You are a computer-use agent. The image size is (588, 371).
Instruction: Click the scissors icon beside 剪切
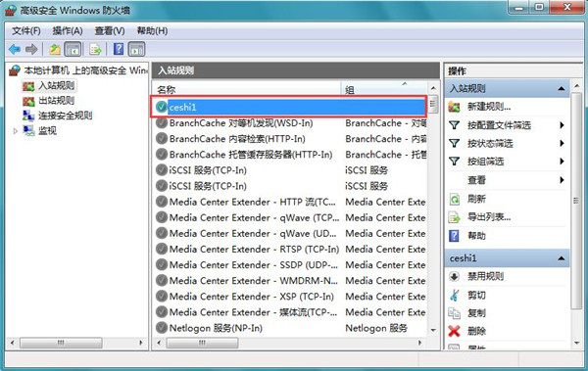click(454, 295)
